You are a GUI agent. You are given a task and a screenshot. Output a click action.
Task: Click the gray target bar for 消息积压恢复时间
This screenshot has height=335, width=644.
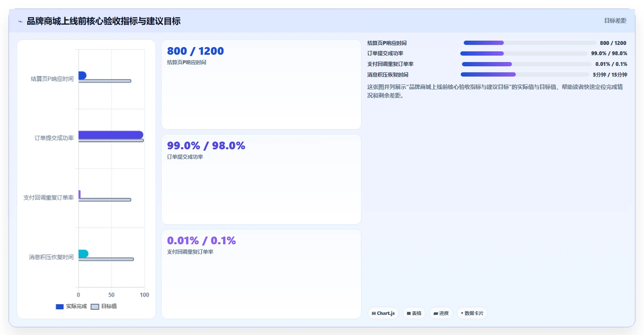click(106, 259)
